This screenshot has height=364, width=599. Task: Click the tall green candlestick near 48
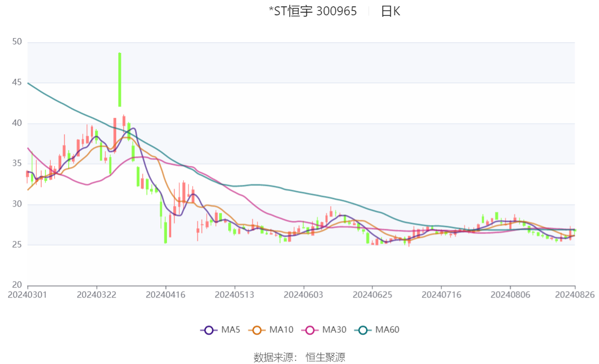point(120,79)
